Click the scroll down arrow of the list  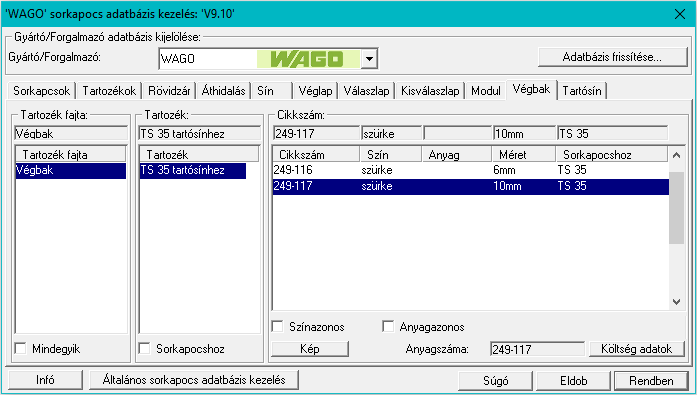tap(677, 302)
